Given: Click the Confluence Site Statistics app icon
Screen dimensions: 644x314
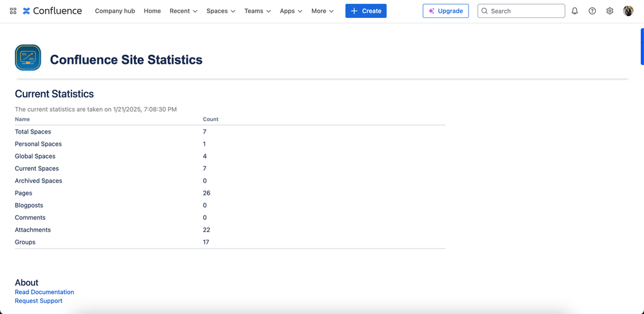Looking at the screenshot, I should (28, 57).
